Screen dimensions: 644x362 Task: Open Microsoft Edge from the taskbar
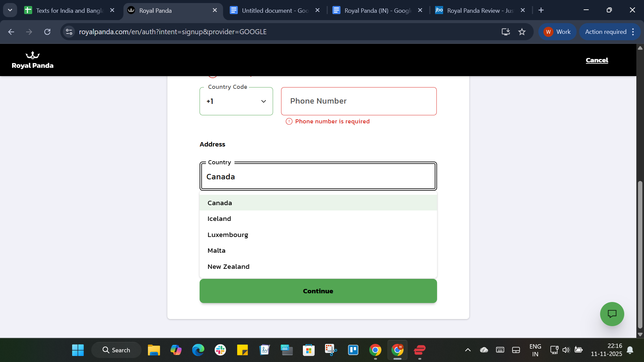tap(198, 350)
